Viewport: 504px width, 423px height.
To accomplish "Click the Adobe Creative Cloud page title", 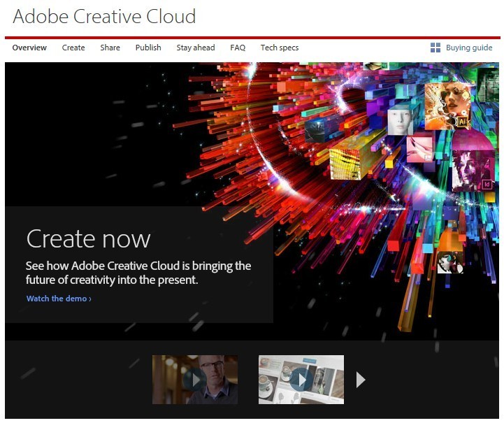I will pyautogui.click(x=104, y=16).
